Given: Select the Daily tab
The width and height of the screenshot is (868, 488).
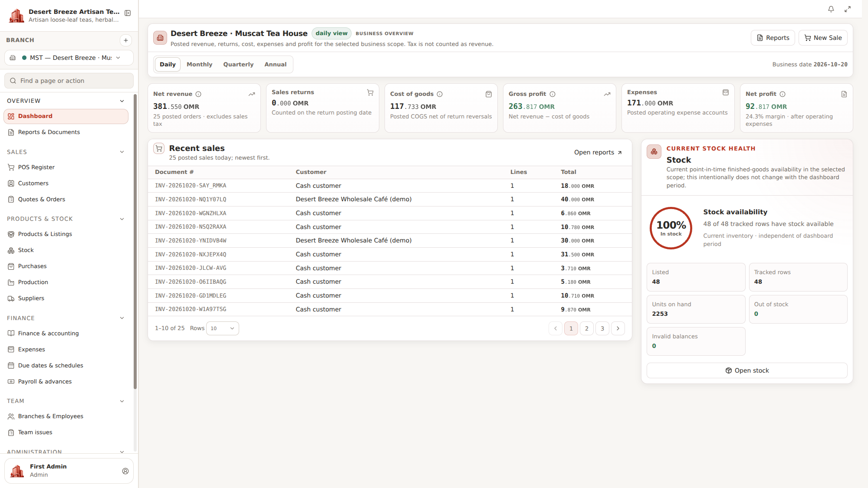Looking at the screenshot, I should click(168, 65).
